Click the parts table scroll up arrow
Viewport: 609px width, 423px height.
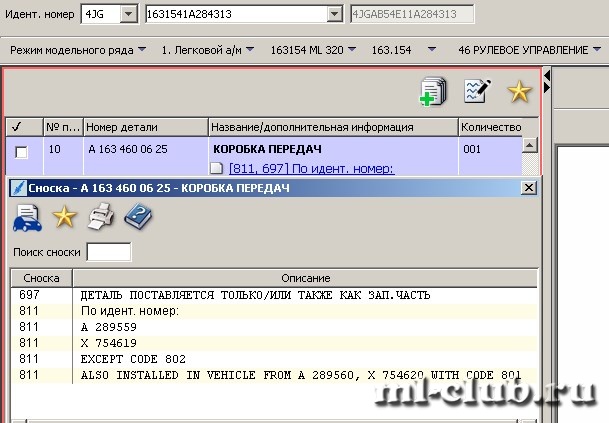point(530,145)
